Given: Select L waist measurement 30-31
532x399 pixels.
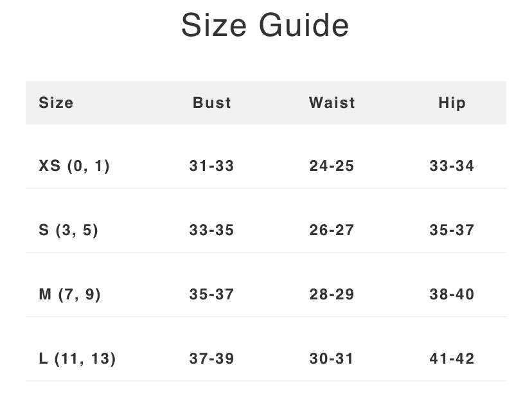Looking at the screenshot, I should pos(332,359).
